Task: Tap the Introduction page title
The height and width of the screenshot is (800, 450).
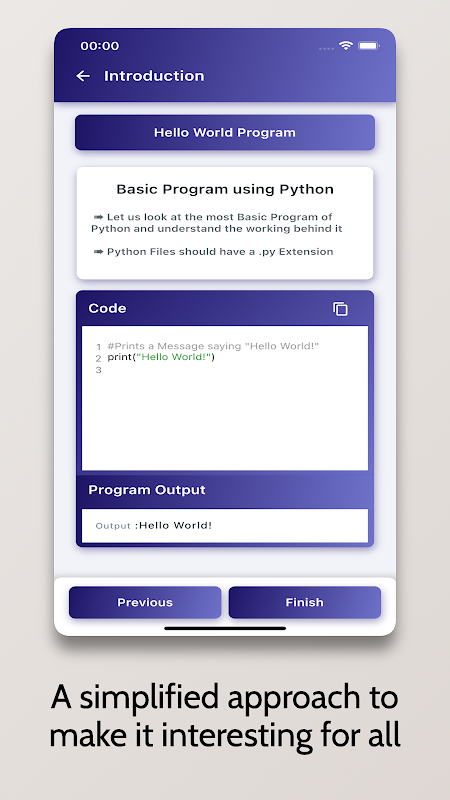Action: pyautogui.click(x=154, y=76)
